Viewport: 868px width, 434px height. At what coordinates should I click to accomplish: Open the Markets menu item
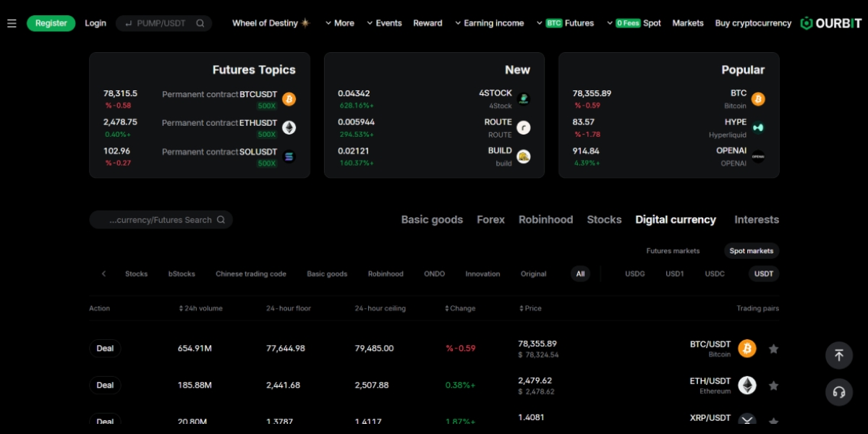pos(688,23)
